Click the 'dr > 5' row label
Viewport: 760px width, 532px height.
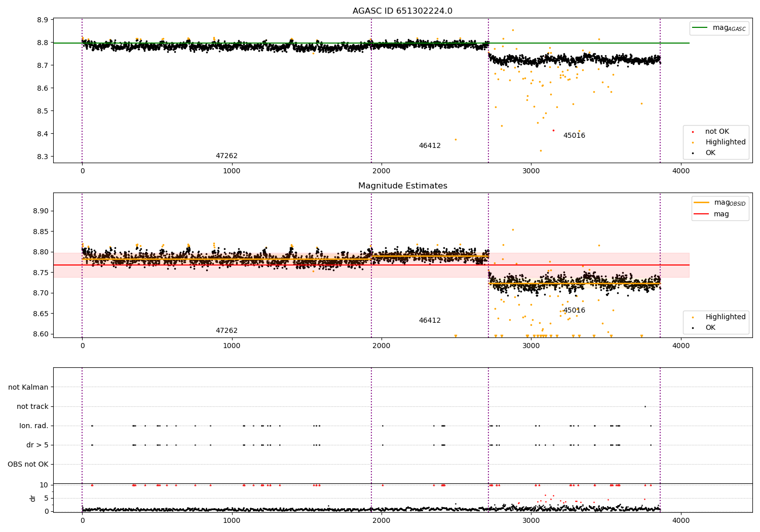pyautogui.click(x=37, y=445)
